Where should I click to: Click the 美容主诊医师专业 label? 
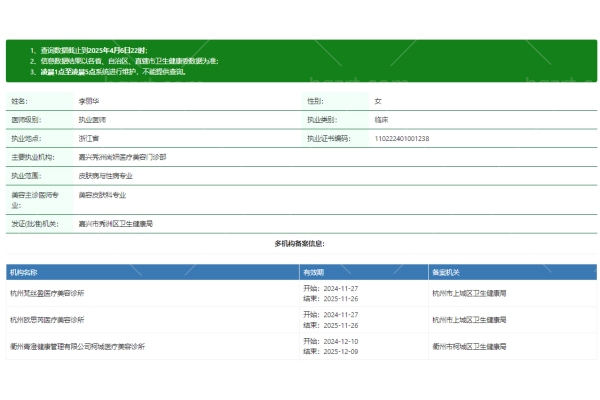[x=35, y=200]
